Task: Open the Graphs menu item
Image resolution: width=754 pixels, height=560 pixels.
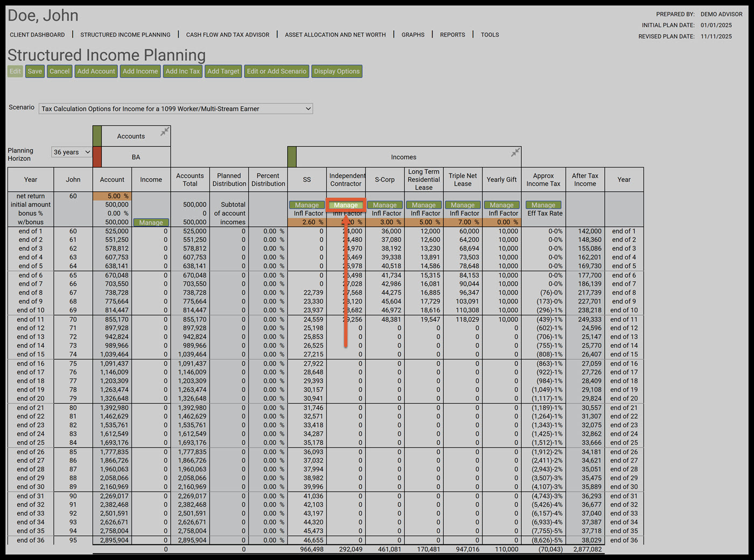Action: pos(413,34)
